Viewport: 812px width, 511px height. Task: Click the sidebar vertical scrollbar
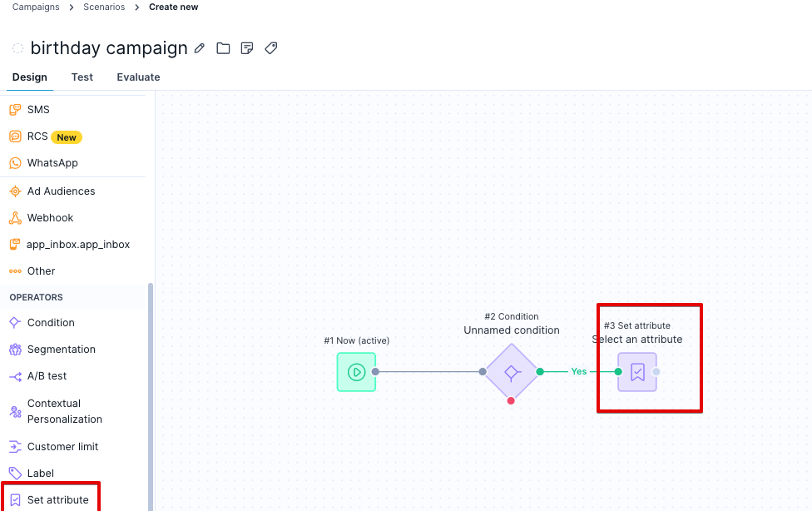(151, 397)
